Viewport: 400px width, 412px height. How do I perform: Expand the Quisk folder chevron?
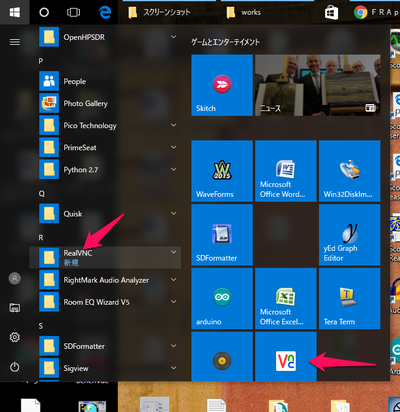click(173, 213)
